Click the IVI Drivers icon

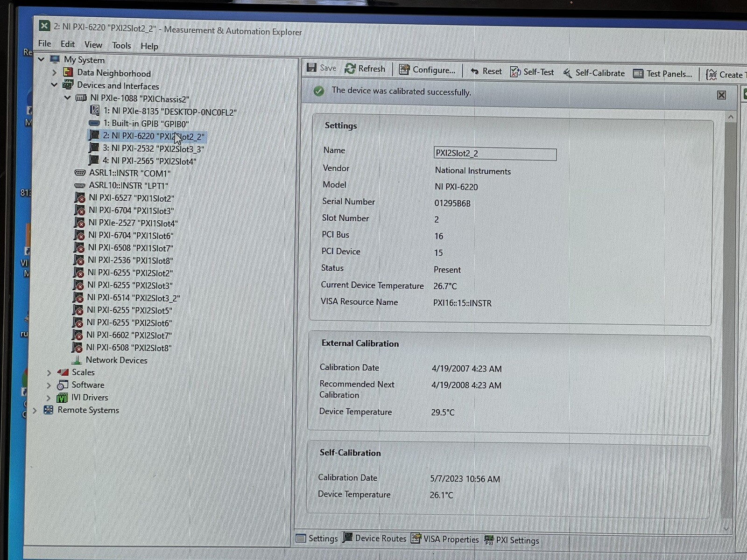[x=62, y=397]
